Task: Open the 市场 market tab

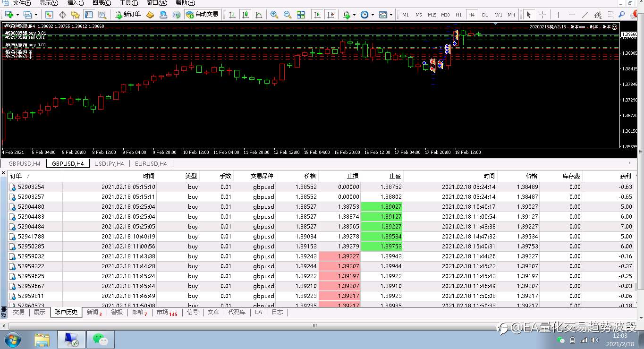Action: tap(167, 312)
